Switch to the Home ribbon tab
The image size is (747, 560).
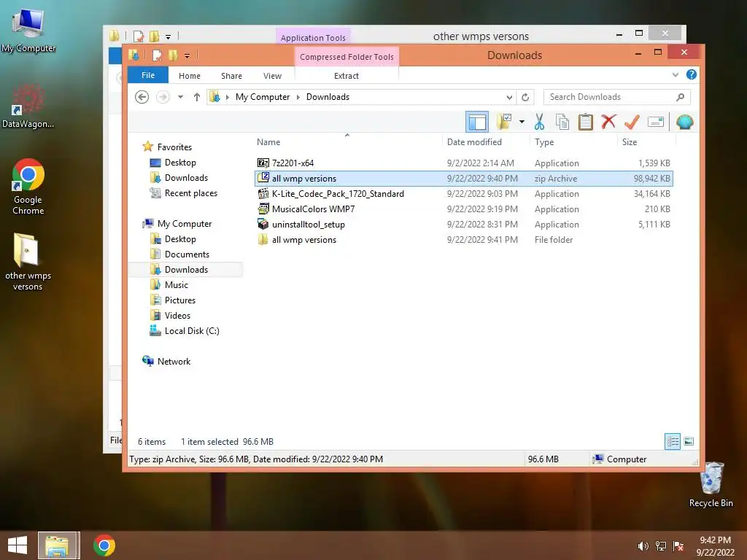(190, 76)
